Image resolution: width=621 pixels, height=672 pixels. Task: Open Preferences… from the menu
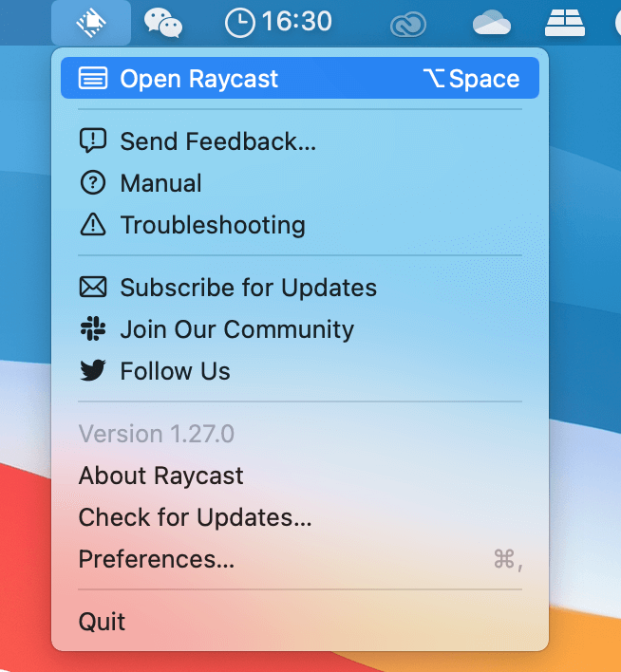coord(157,559)
